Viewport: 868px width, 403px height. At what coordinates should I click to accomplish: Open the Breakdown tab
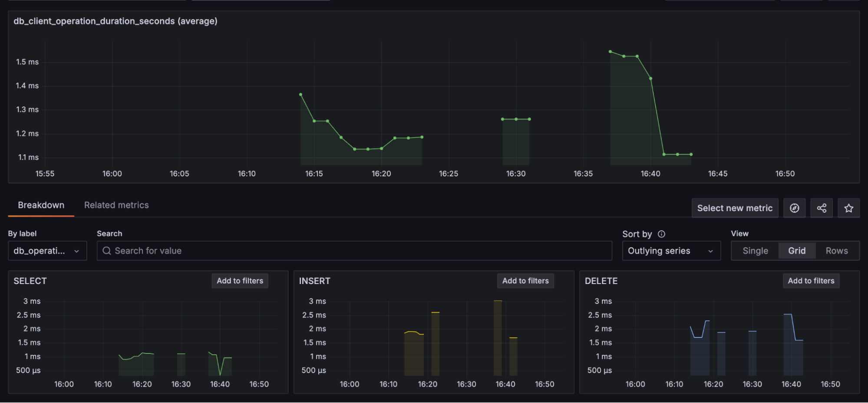[41, 205]
